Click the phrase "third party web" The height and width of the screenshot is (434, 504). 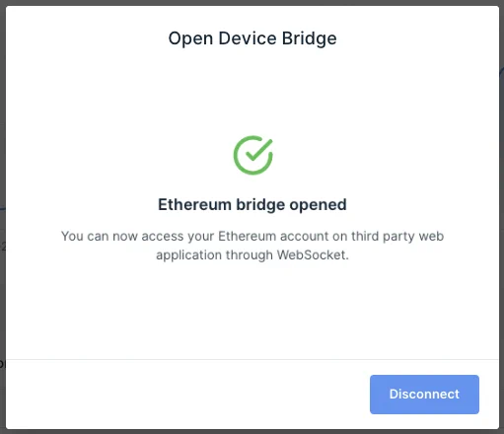click(x=397, y=237)
